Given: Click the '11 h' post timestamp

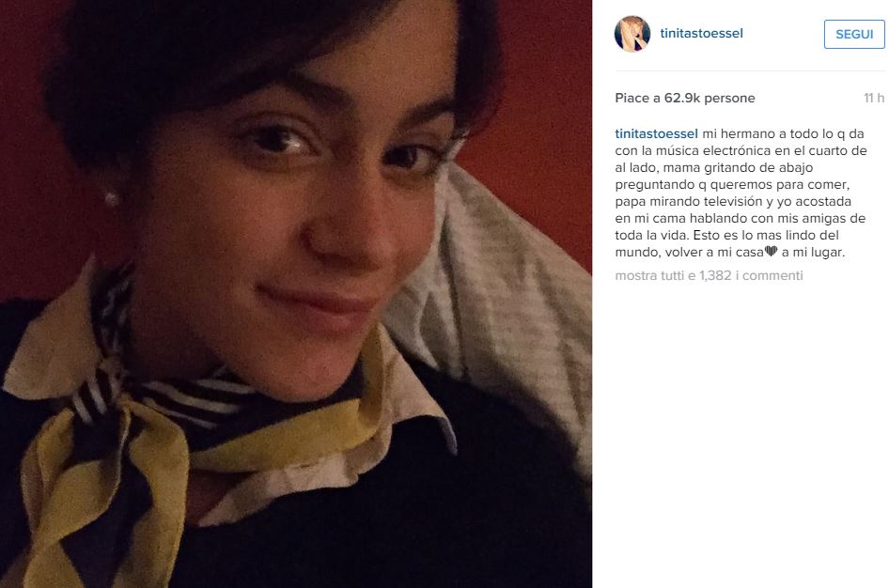Looking at the screenshot, I should point(874,98).
